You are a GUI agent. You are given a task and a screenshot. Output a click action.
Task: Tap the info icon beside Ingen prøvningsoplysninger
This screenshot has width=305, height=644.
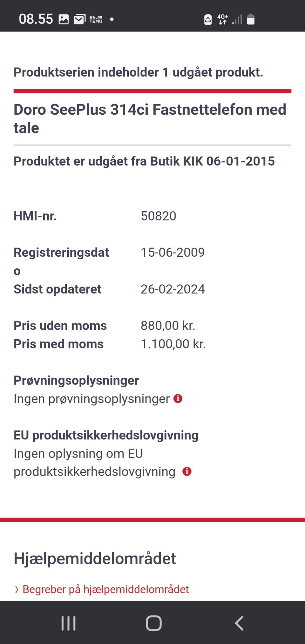tap(178, 398)
